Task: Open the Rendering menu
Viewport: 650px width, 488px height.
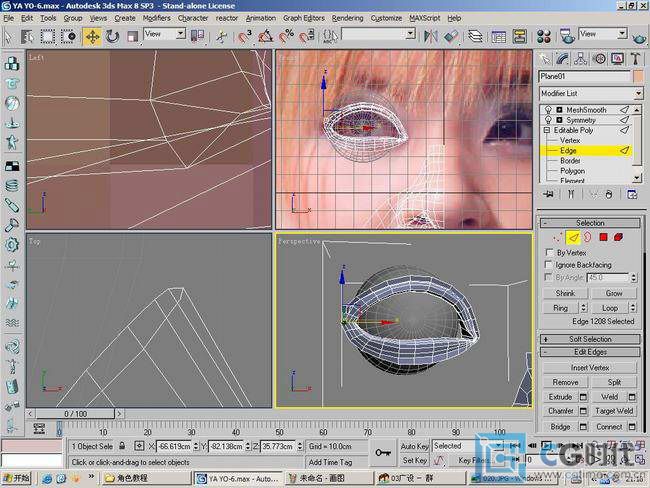Action: [347, 18]
